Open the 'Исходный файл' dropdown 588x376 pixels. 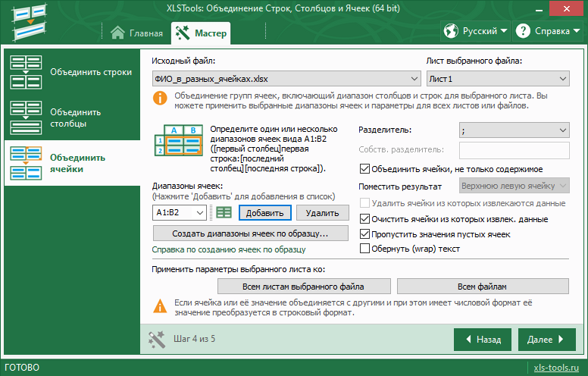[286, 78]
